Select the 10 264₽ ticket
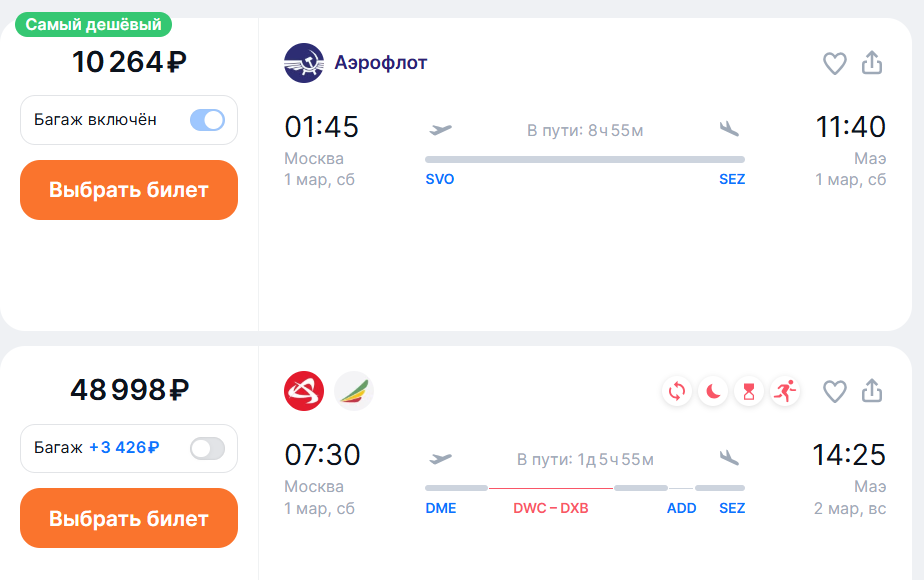The height and width of the screenshot is (580, 924). (x=129, y=190)
